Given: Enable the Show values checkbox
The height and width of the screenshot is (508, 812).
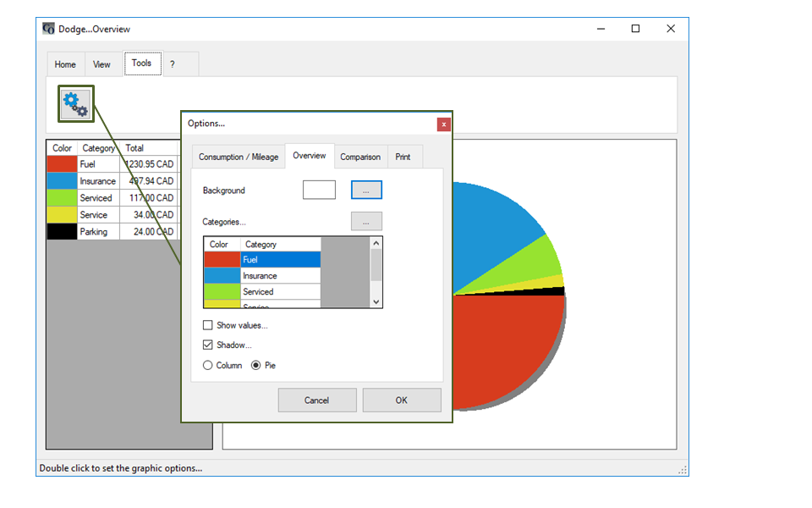Looking at the screenshot, I should [x=208, y=325].
